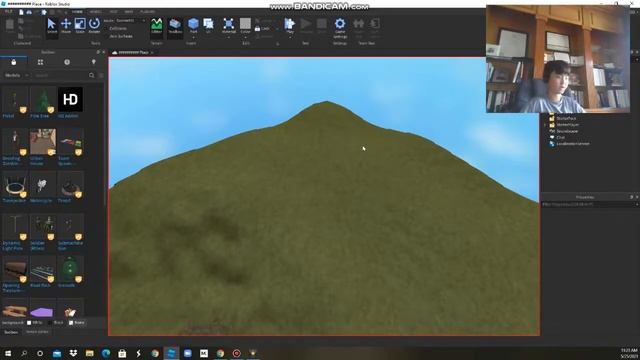Switch to the PLUGINS ribbon tab
The width and height of the screenshot is (640, 360).
click(147, 12)
